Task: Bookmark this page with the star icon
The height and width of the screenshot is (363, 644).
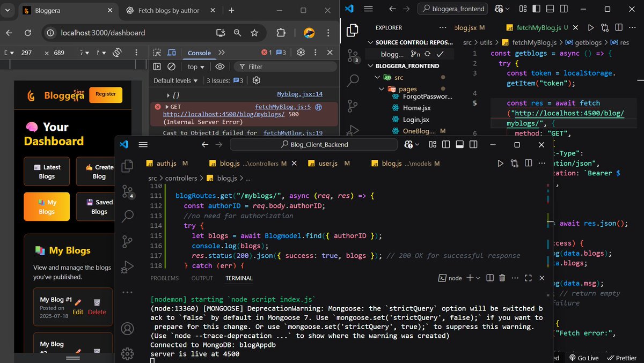Action: pyautogui.click(x=254, y=33)
